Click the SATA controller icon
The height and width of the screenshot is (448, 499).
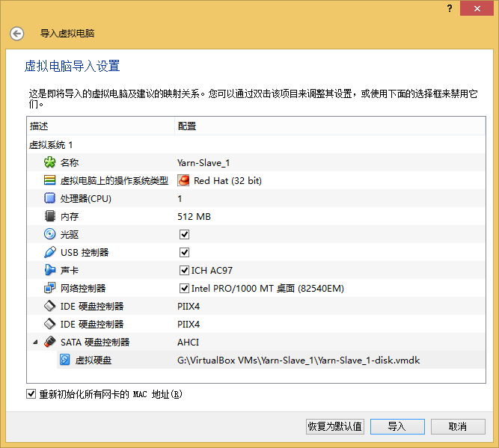49,342
